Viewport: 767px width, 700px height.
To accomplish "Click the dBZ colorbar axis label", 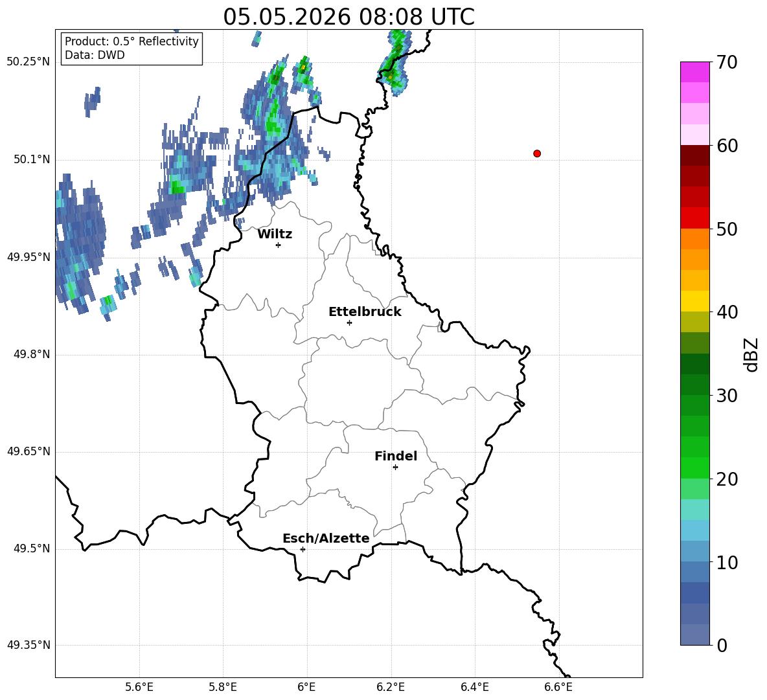I will pos(751,354).
